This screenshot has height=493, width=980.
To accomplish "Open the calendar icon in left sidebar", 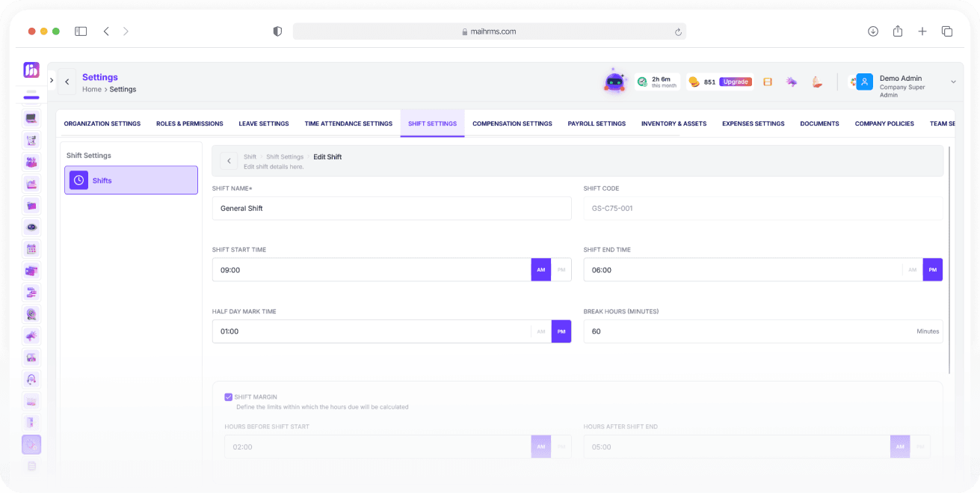I will pyautogui.click(x=31, y=249).
